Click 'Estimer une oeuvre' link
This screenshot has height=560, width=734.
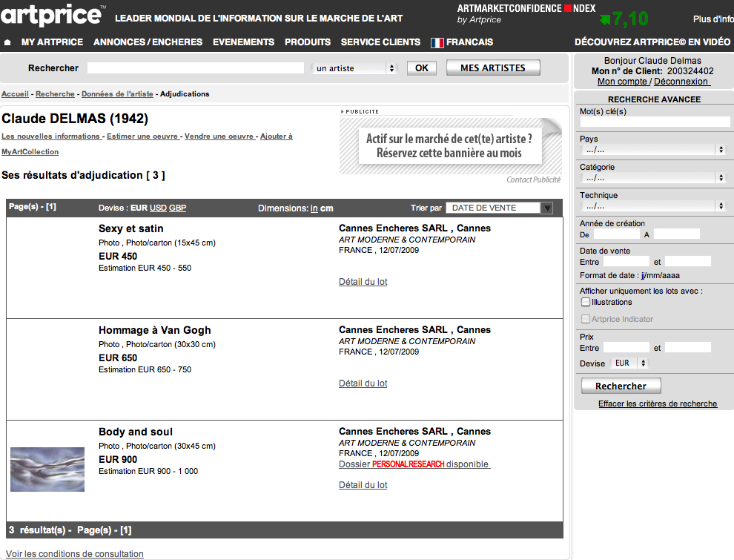point(142,136)
